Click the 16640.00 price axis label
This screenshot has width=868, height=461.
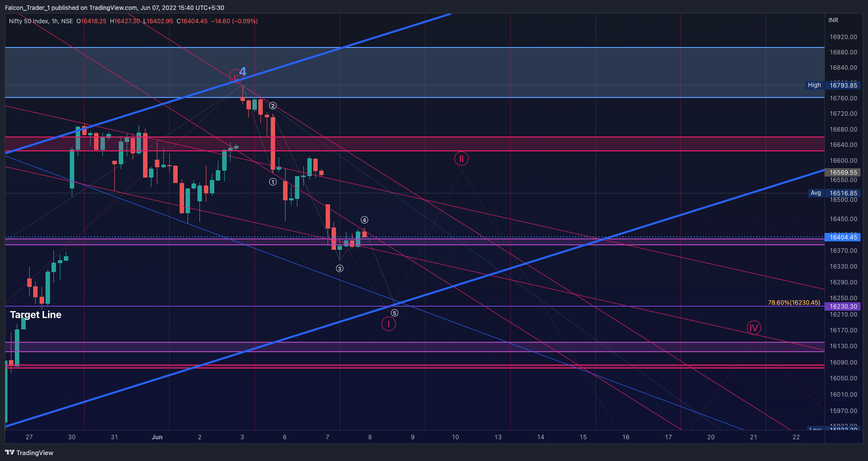(843, 145)
